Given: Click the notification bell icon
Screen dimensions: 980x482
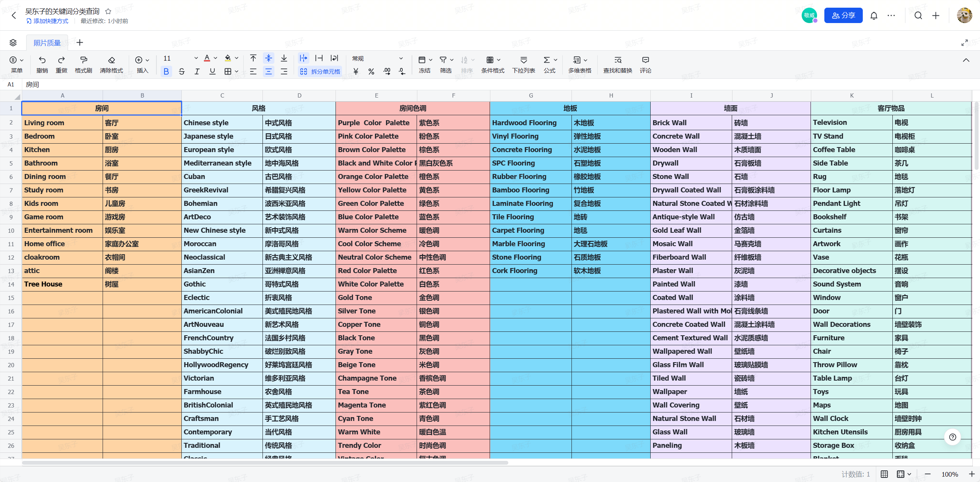Looking at the screenshot, I should click(x=874, y=16).
